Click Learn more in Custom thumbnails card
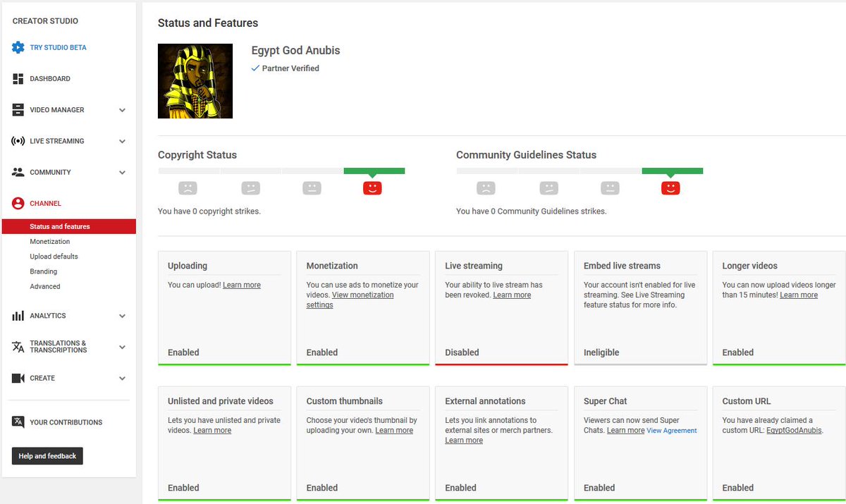Image resolution: width=846 pixels, height=504 pixels. click(x=394, y=430)
